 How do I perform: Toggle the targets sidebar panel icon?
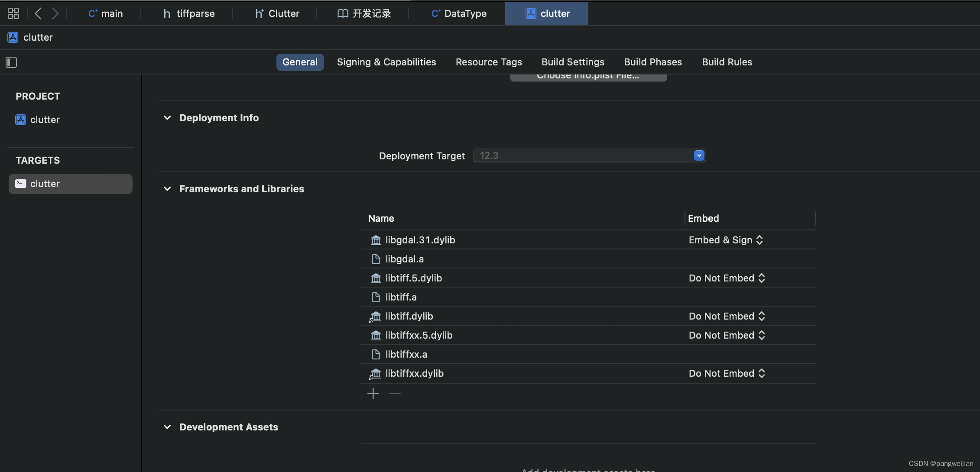click(x=11, y=62)
